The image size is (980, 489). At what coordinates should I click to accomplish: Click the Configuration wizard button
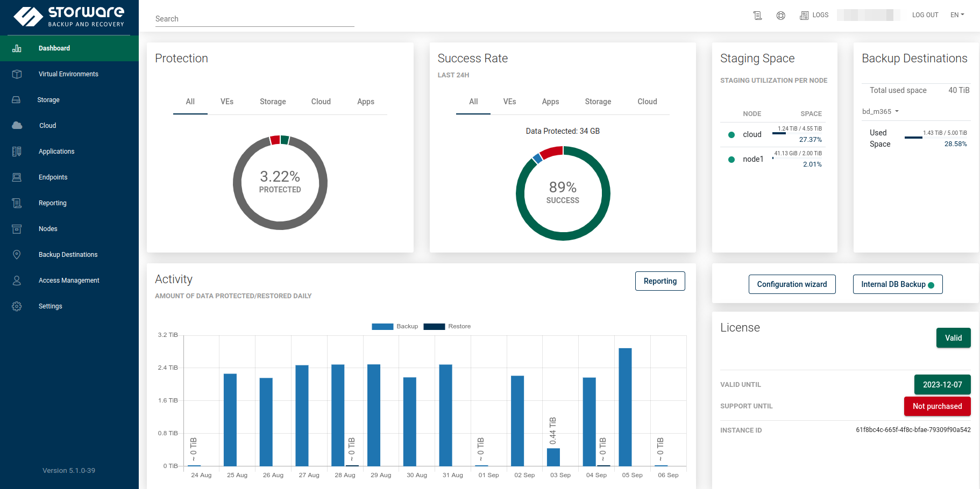(792, 284)
